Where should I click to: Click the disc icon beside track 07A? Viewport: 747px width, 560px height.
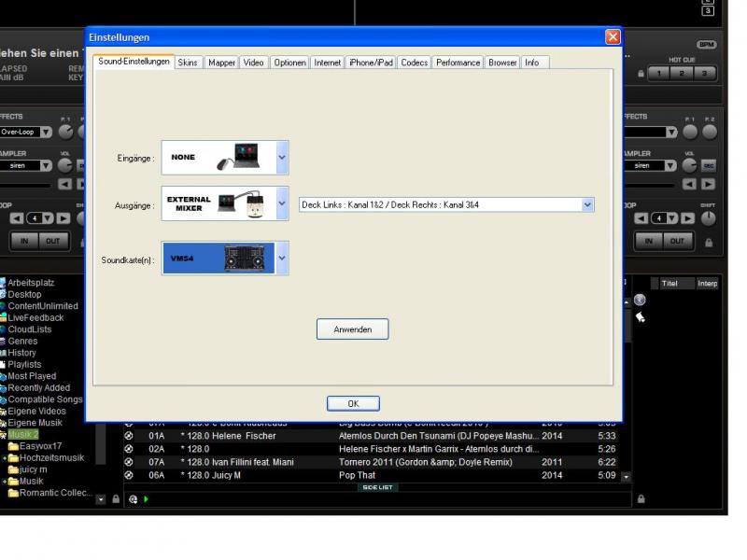(129, 462)
